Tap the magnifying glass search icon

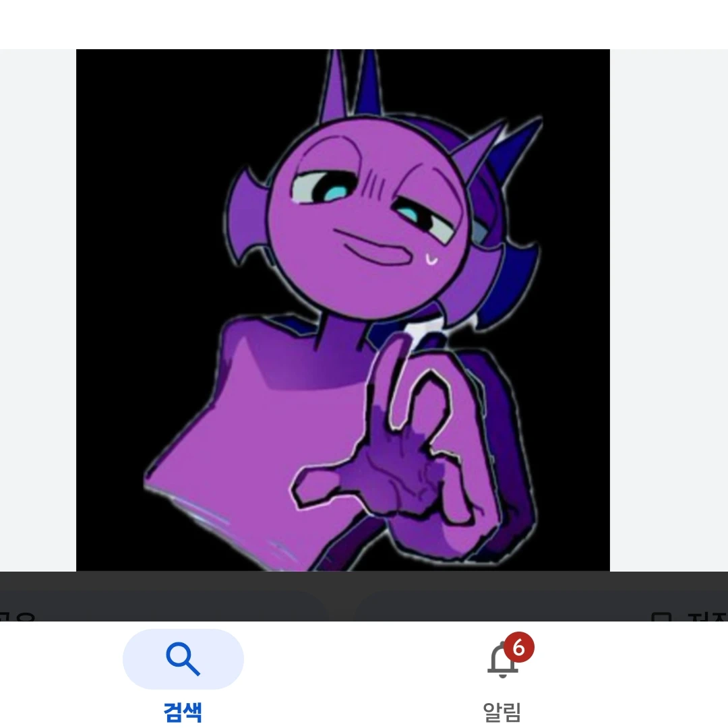(x=183, y=659)
